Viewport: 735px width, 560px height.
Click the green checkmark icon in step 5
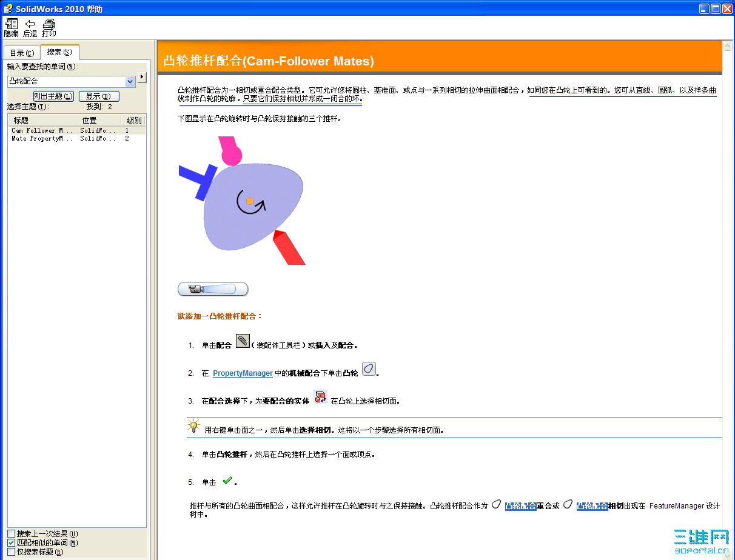pyautogui.click(x=227, y=481)
